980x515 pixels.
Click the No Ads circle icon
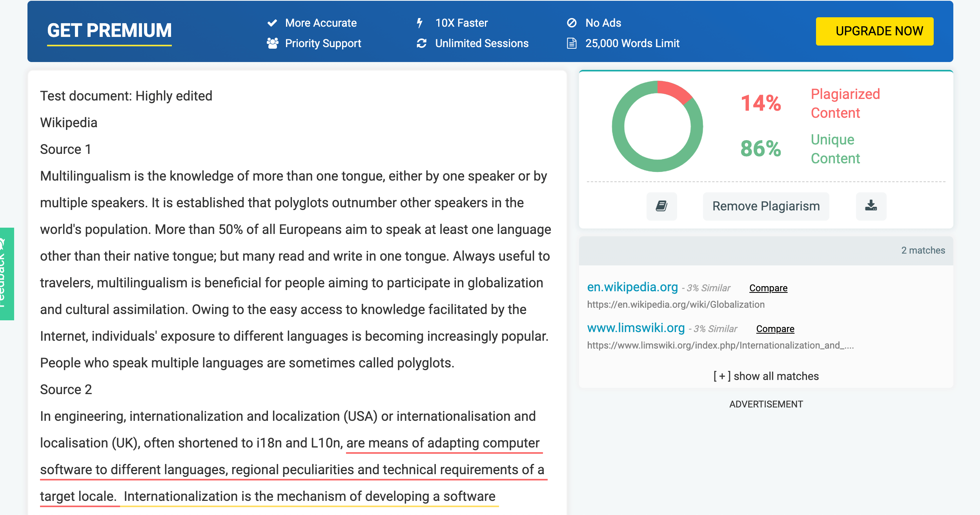coord(572,23)
